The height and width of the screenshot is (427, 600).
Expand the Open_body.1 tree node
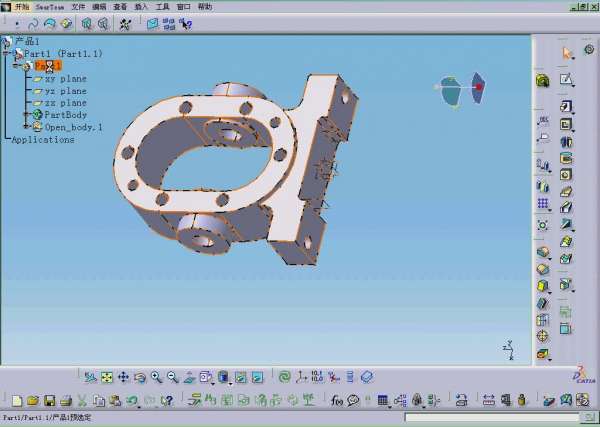click(27, 127)
